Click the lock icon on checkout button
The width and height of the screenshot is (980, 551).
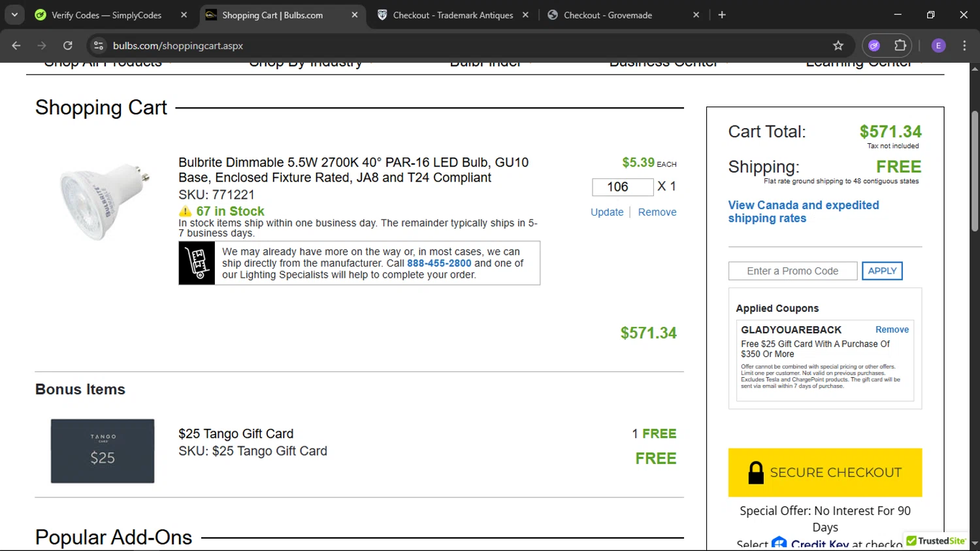[756, 473]
